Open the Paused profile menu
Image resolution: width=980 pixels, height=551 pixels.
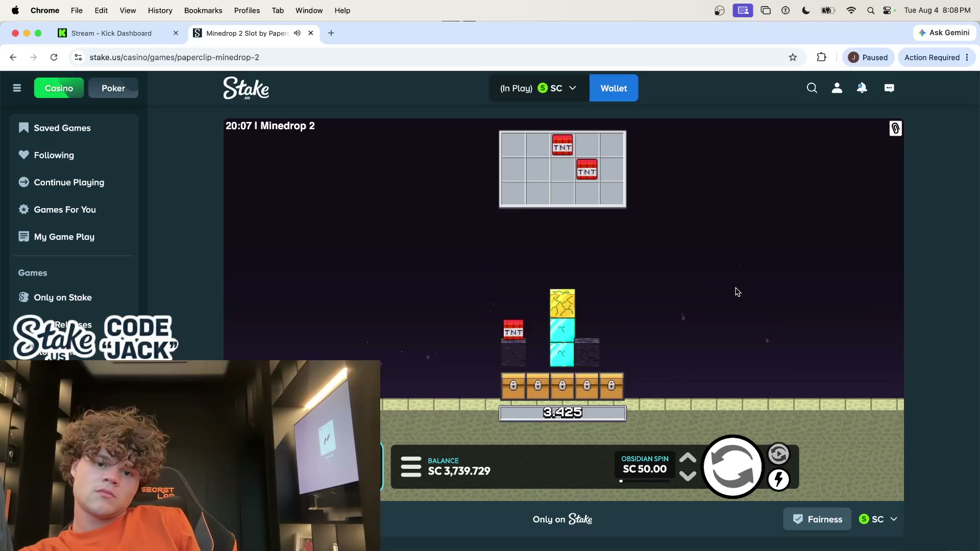(868, 57)
